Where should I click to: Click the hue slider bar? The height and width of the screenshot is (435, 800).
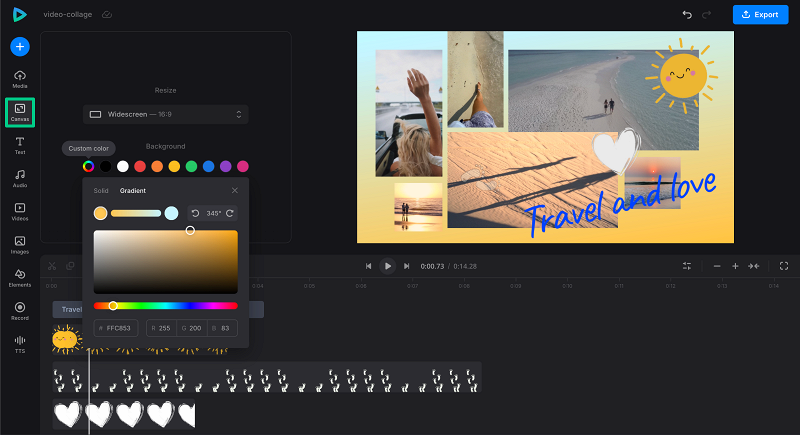point(166,305)
